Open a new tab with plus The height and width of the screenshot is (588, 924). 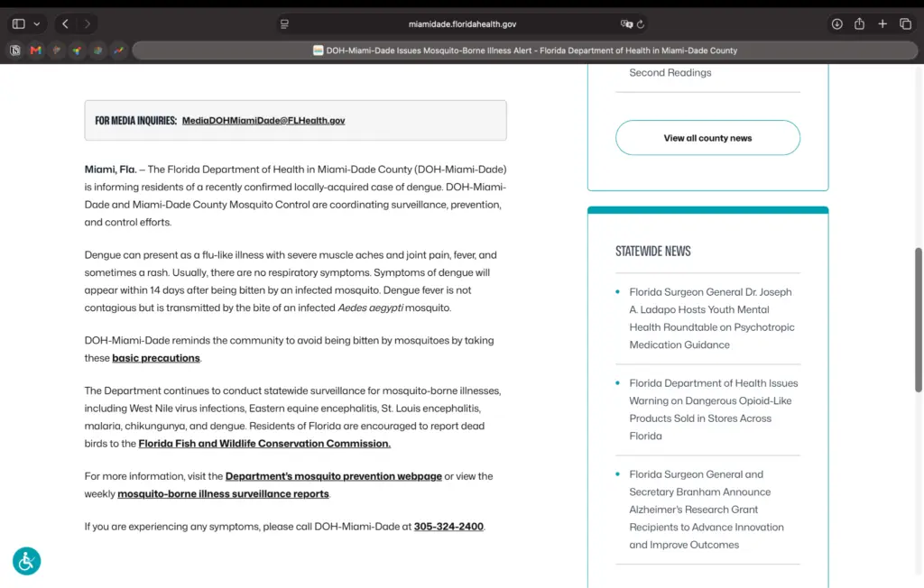coord(882,24)
